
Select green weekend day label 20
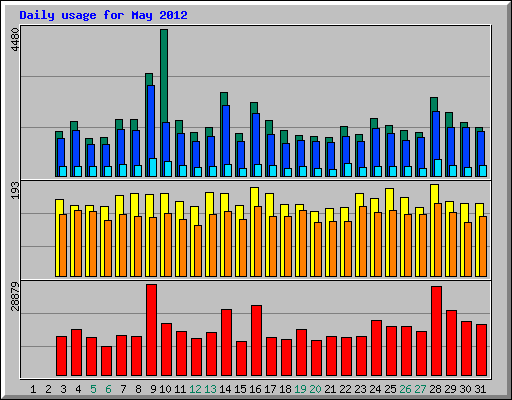coord(315,389)
